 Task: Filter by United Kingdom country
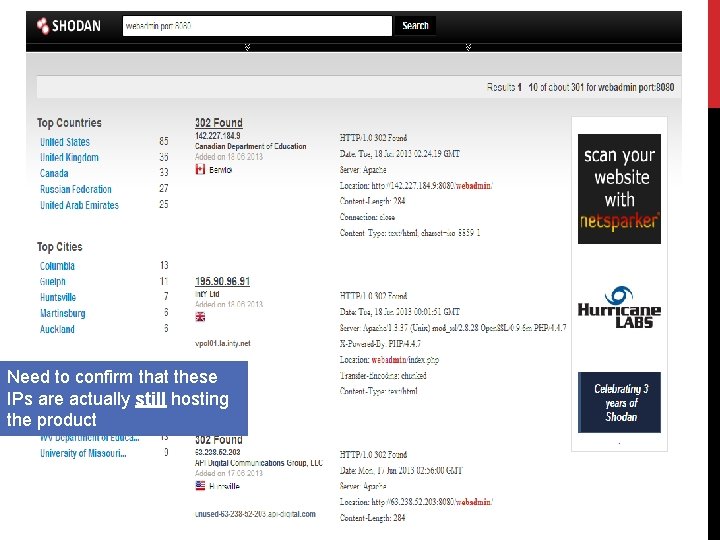pyautogui.click(x=69, y=158)
